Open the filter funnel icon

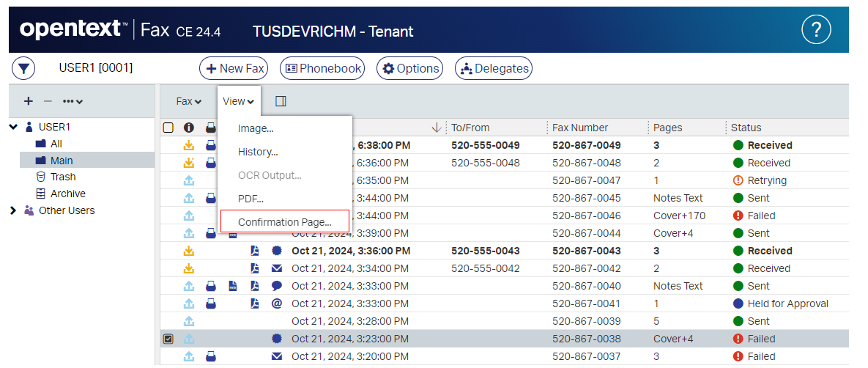point(23,69)
